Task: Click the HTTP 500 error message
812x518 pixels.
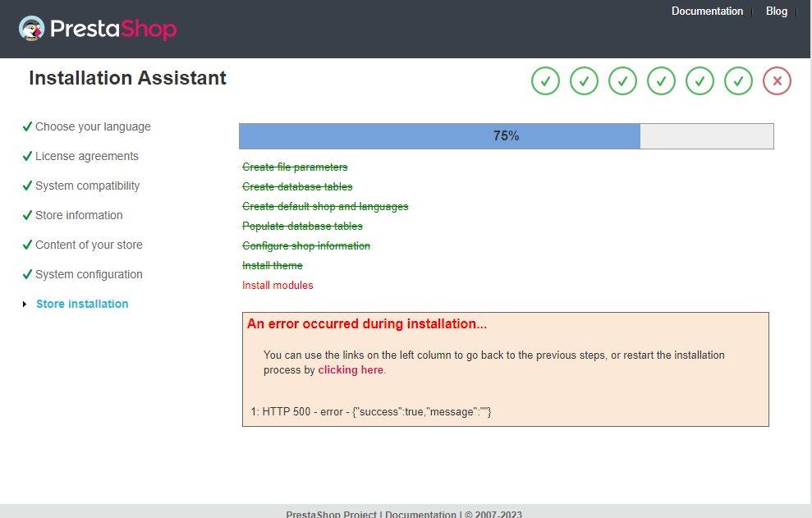Action: 371,412
